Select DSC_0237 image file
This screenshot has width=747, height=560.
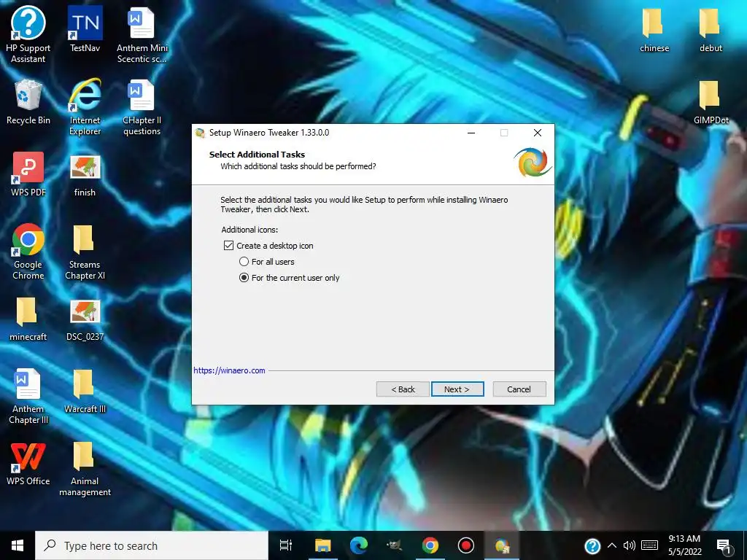click(85, 321)
